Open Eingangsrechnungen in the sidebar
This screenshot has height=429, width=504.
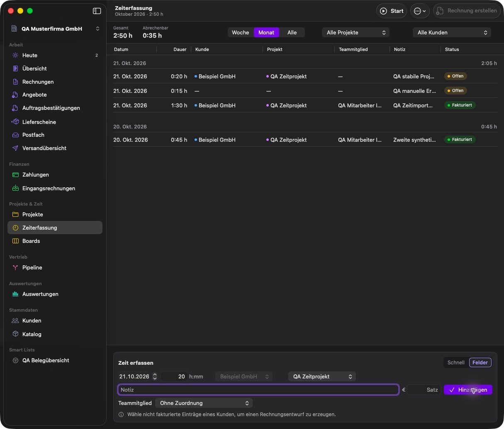55,188
